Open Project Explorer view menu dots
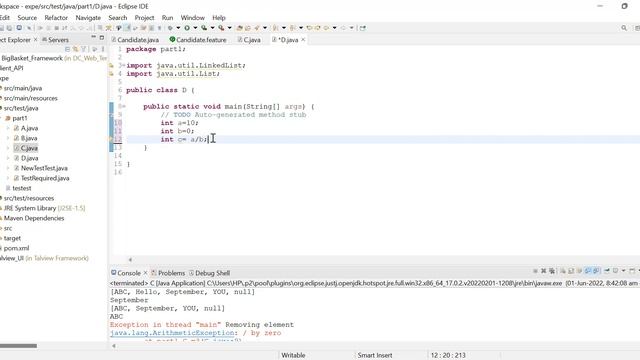640x360 pixels. (102, 49)
